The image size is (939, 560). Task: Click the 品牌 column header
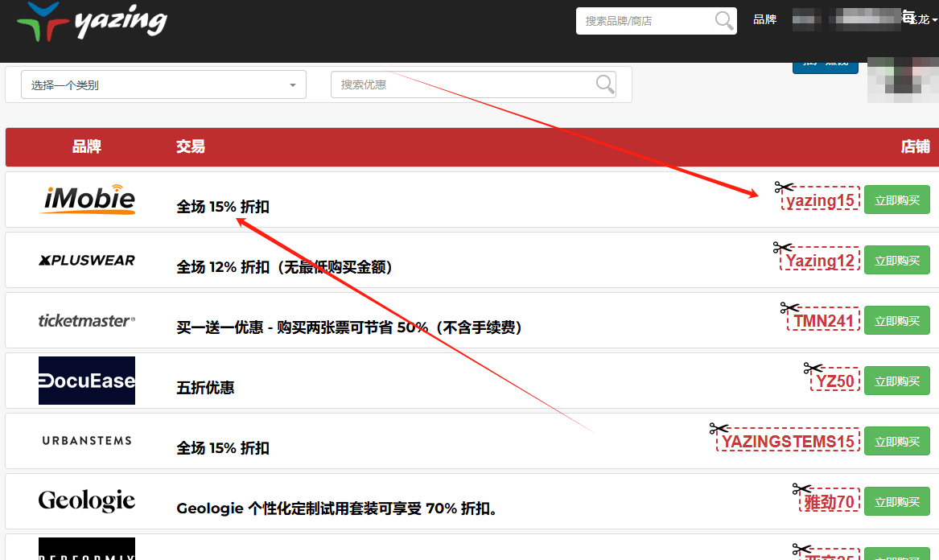tap(87, 146)
